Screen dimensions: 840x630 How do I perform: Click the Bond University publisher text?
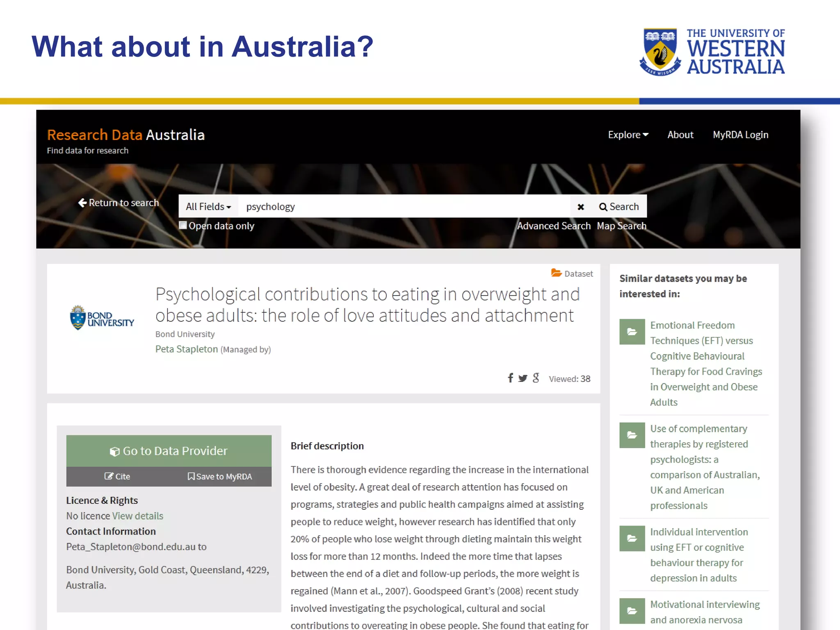(x=185, y=334)
